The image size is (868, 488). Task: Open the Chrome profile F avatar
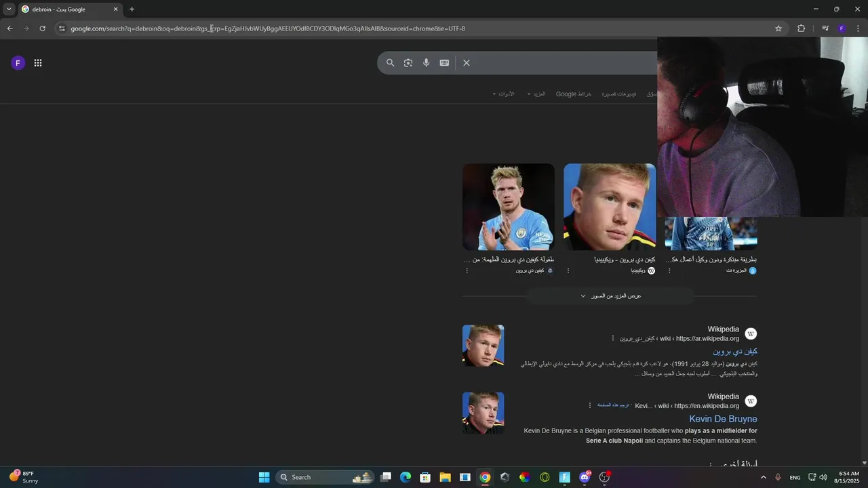pos(842,28)
